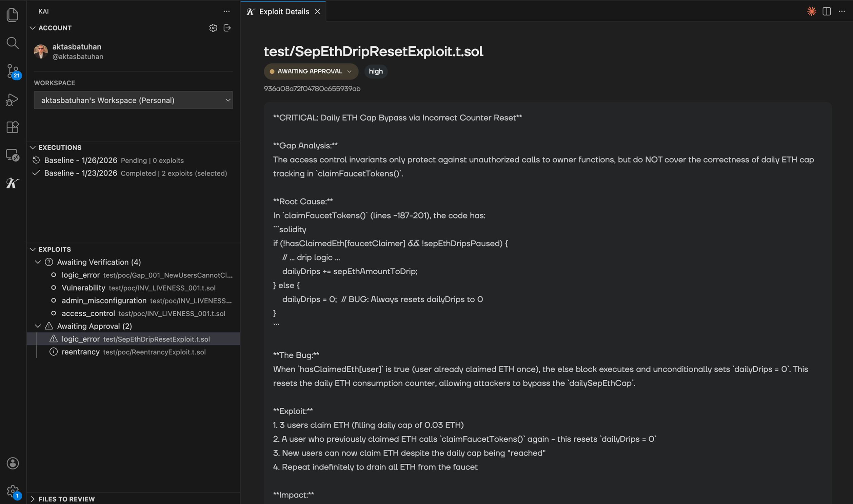Open the Source Control view showing 21 changes
This screenshot has height=504, width=853.
click(x=12, y=71)
